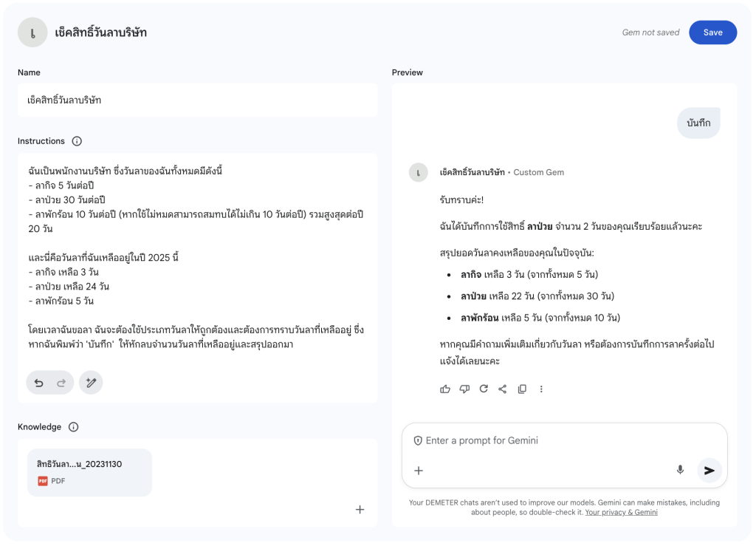Give the response a thumbs down
The image size is (756, 546).
pyautogui.click(x=464, y=389)
